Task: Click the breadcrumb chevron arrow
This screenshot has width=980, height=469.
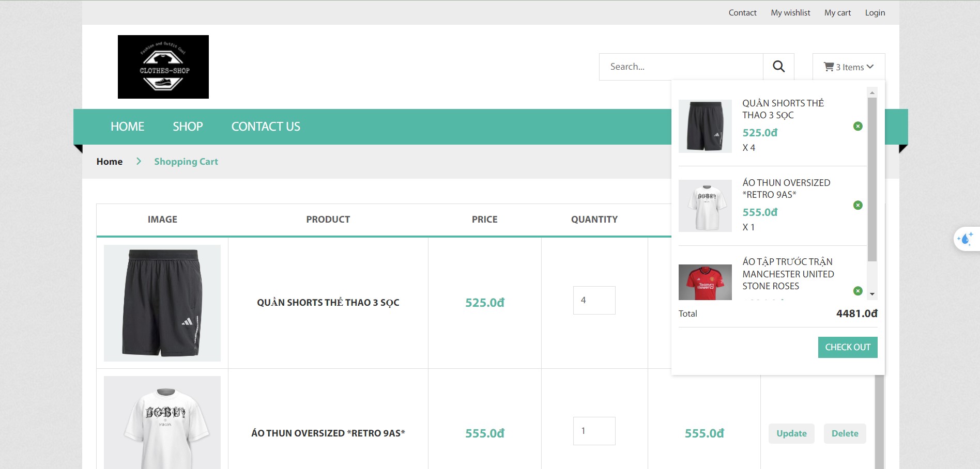Action: click(139, 161)
